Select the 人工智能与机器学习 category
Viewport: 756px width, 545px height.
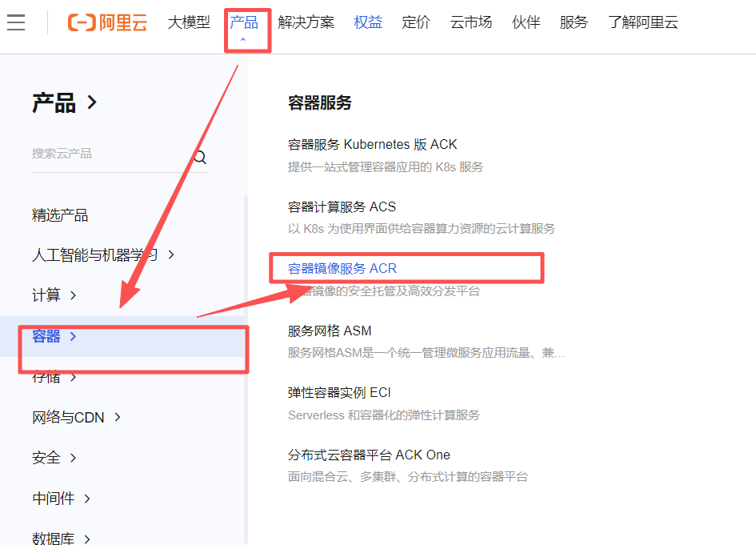[94, 254]
